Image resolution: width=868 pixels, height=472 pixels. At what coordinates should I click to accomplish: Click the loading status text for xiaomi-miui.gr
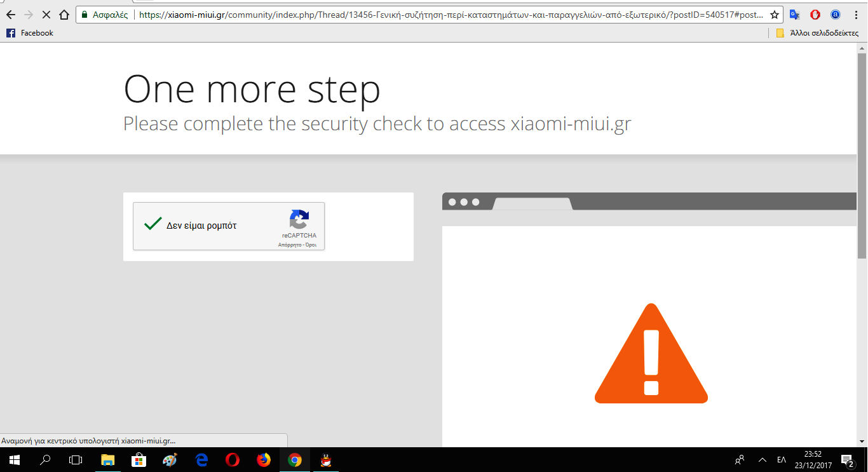[x=88, y=441]
